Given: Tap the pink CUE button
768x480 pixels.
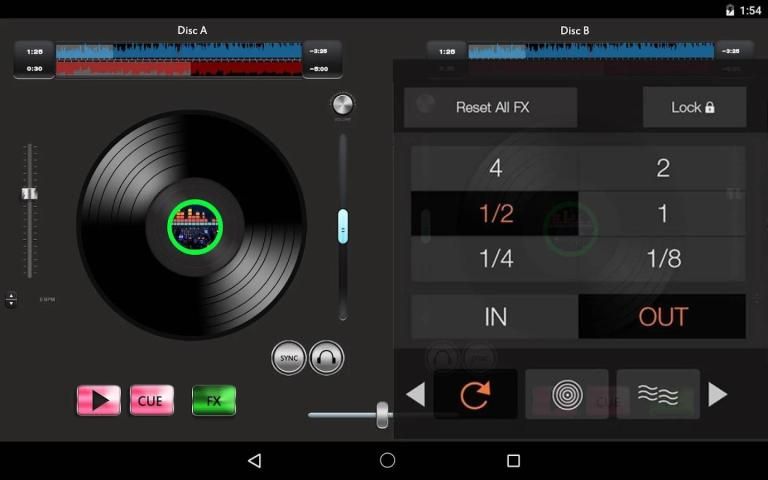Looking at the screenshot, I should [x=151, y=401].
